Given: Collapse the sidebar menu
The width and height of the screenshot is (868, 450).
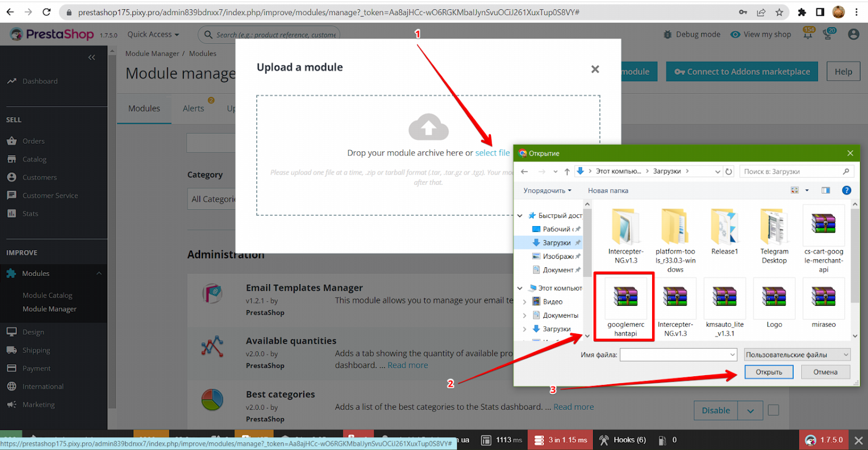Looking at the screenshot, I should 92,57.
